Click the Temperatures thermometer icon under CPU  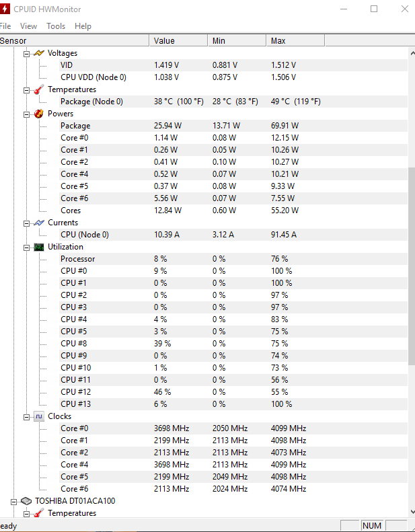pos(39,89)
